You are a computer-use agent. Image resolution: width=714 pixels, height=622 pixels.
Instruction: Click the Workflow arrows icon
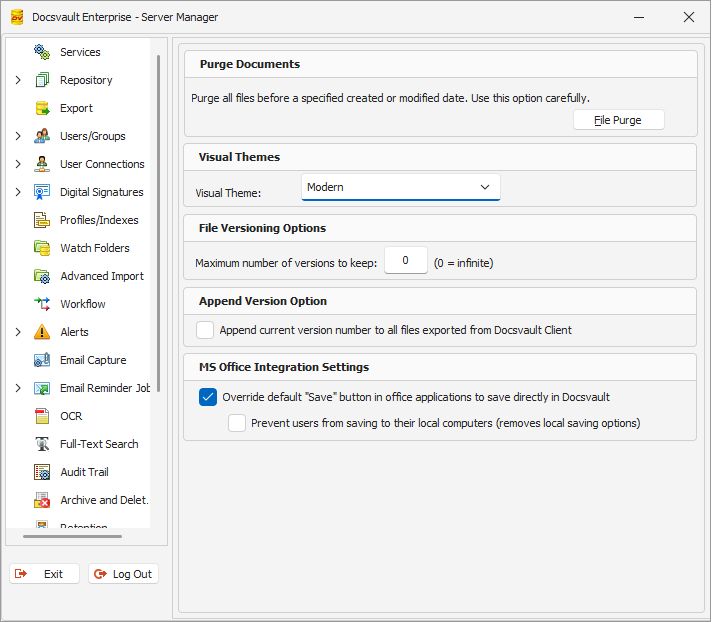pos(42,304)
